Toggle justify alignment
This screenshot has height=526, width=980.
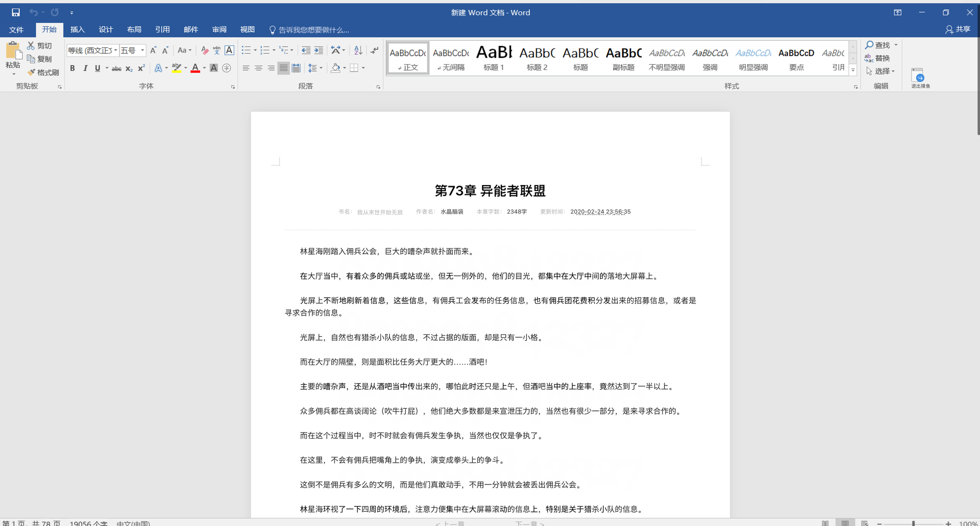click(283, 68)
